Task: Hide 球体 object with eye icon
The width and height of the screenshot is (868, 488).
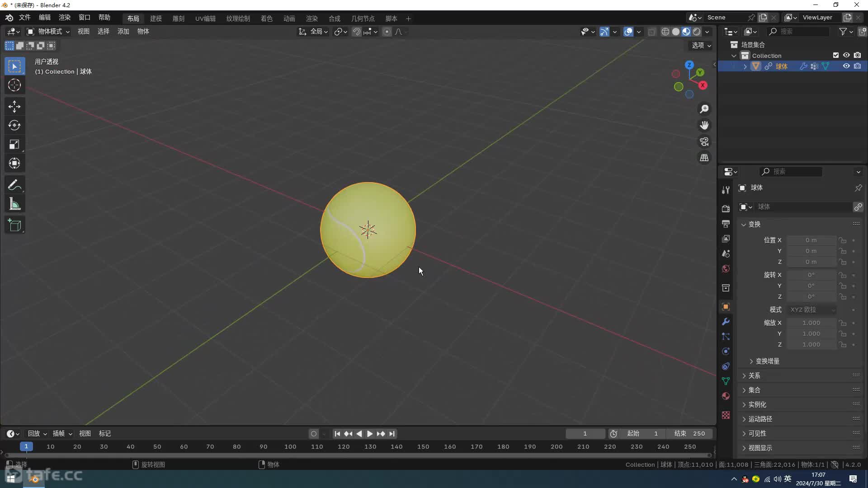Action: [846, 66]
